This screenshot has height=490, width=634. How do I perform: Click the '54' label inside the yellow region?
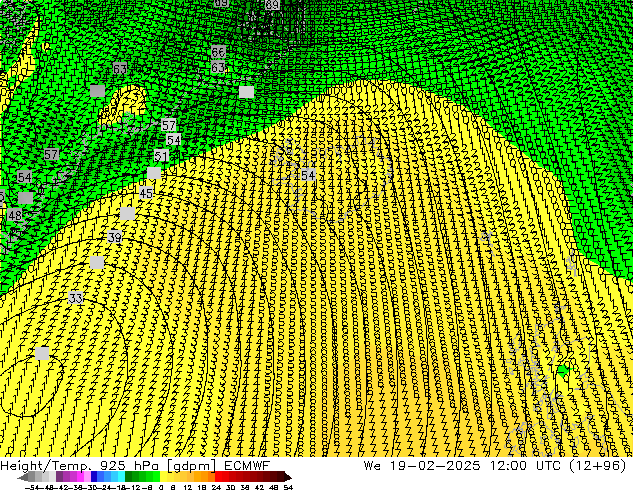(x=308, y=175)
